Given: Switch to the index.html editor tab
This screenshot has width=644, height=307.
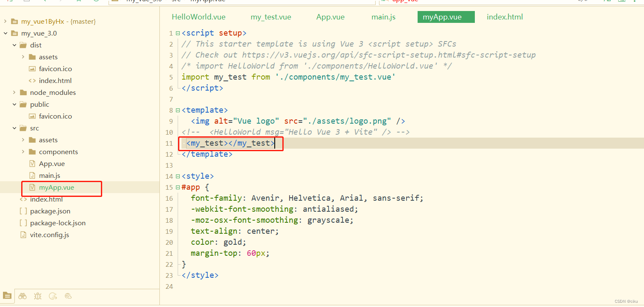Looking at the screenshot, I should 505,17.
